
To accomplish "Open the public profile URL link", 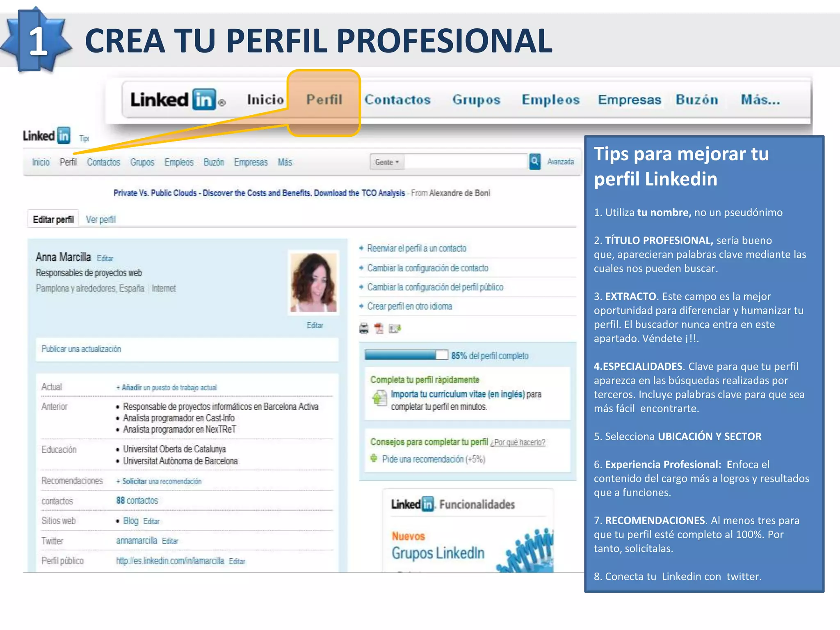I will [170, 561].
